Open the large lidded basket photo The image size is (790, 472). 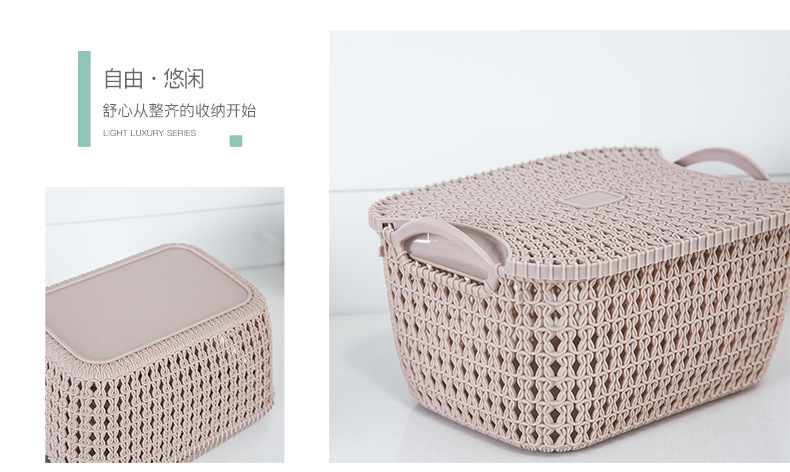(x=559, y=246)
